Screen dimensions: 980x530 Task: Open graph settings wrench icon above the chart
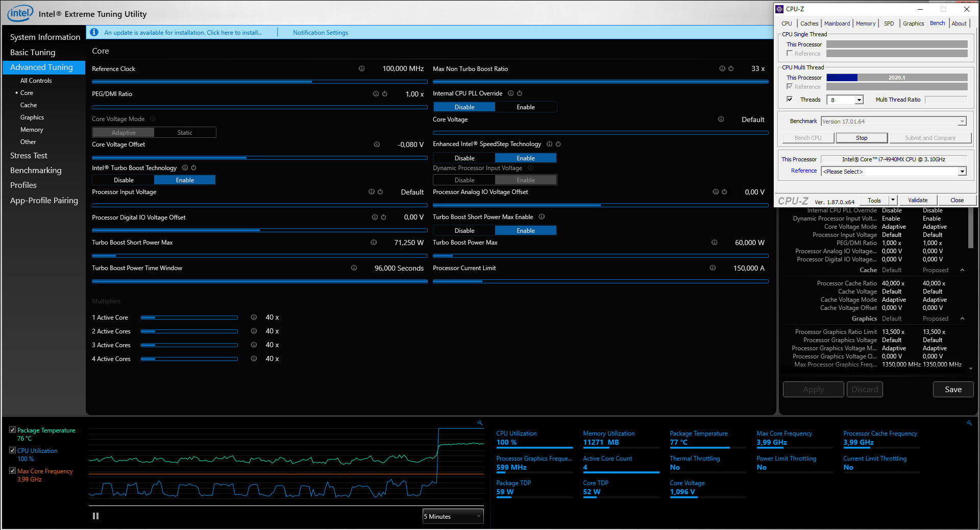pyautogui.click(x=480, y=423)
